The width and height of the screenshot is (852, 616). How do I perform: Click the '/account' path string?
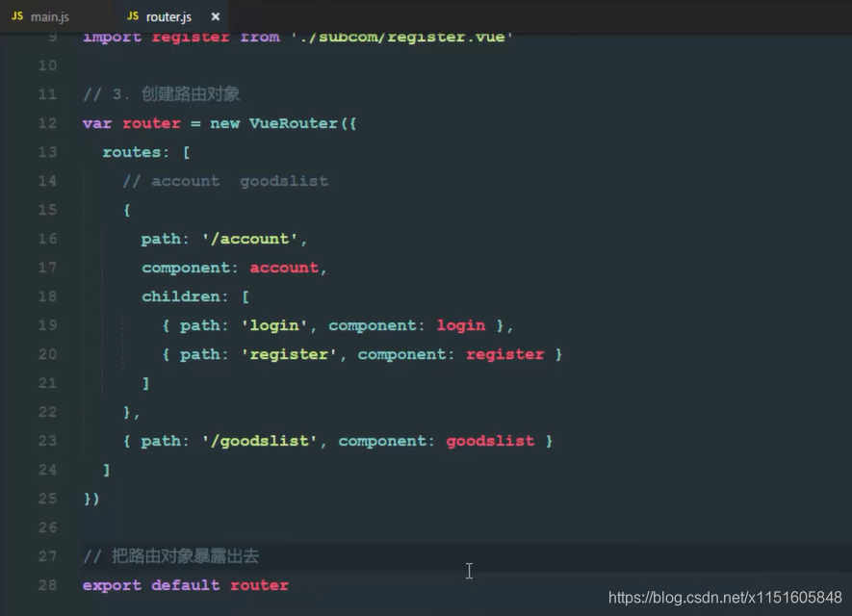click(x=249, y=239)
